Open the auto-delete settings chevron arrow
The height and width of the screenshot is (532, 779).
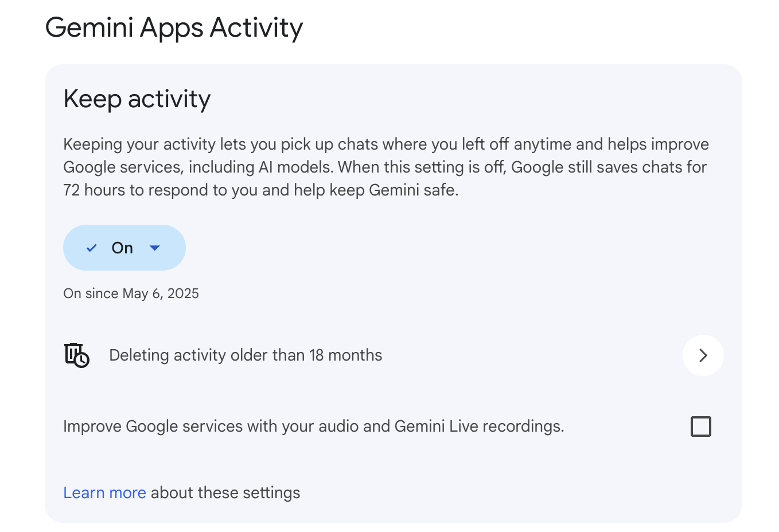pyautogui.click(x=703, y=355)
